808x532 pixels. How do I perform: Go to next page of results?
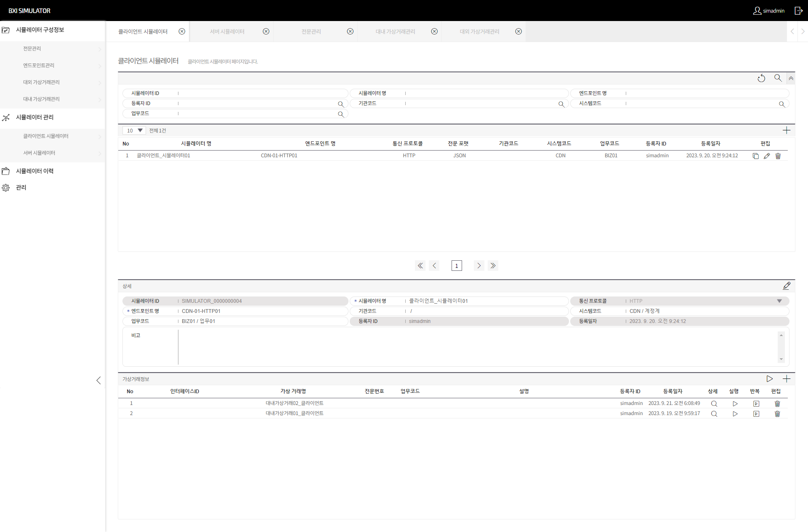click(x=479, y=265)
